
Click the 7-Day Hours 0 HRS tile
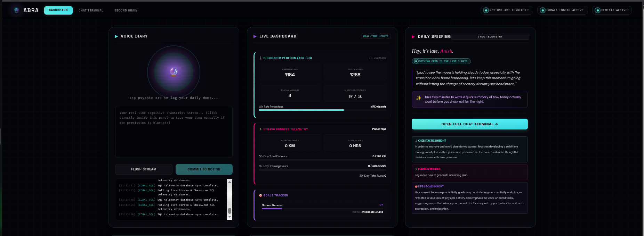355,143
